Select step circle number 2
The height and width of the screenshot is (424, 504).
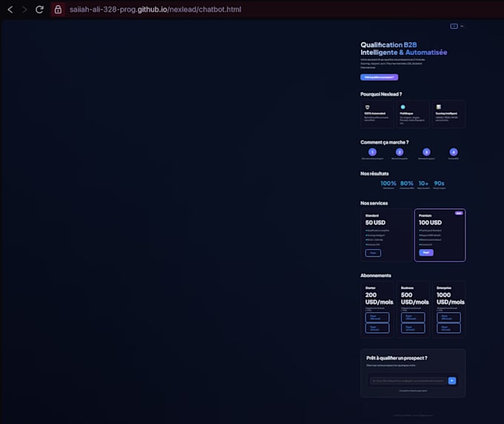[x=399, y=152]
